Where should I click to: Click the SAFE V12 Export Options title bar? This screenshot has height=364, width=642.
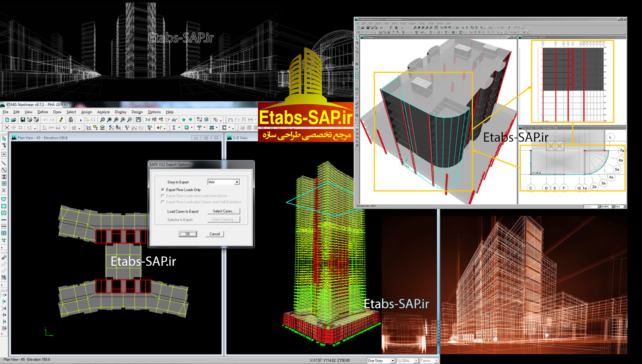[x=201, y=164]
